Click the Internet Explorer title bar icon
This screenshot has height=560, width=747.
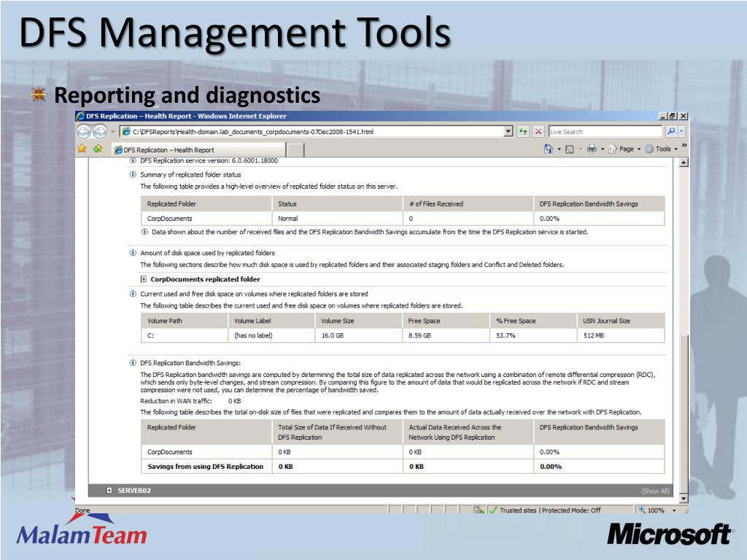(x=80, y=116)
